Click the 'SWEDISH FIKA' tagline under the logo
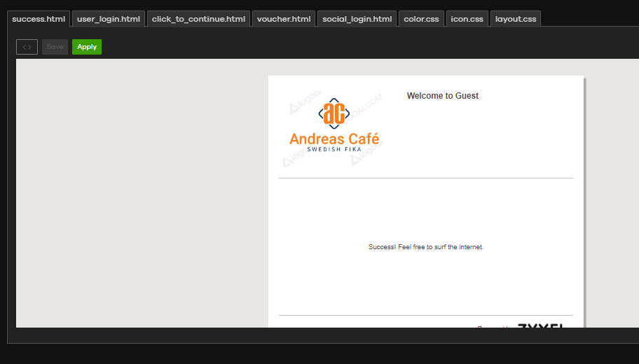This screenshot has width=639, height=364. pyautogui.click(x=334, y=149)
